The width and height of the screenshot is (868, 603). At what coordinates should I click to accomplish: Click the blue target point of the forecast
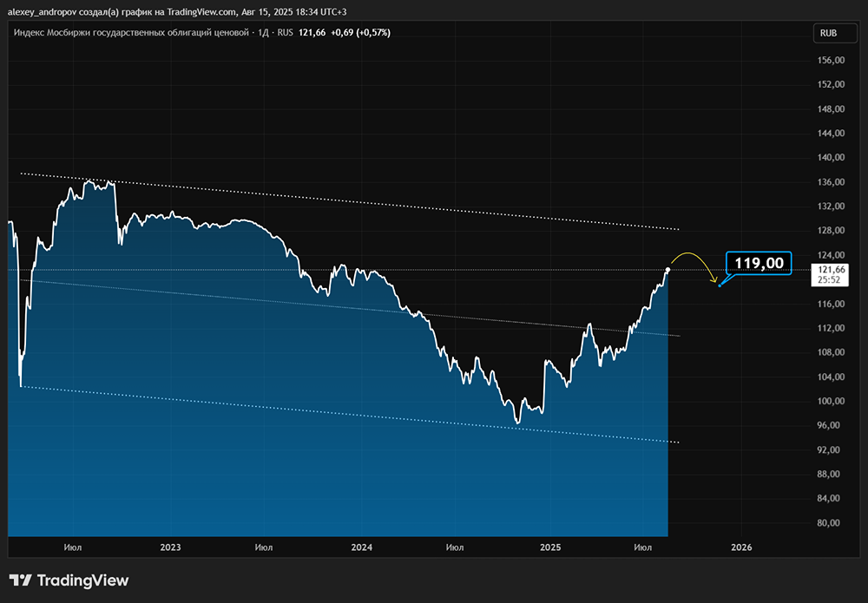(x=720, y=285)
